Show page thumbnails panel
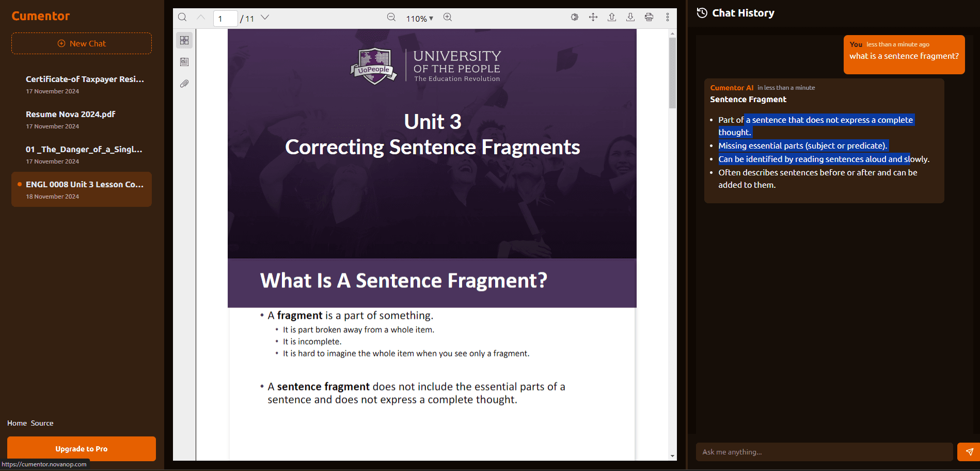 (184, 40)
